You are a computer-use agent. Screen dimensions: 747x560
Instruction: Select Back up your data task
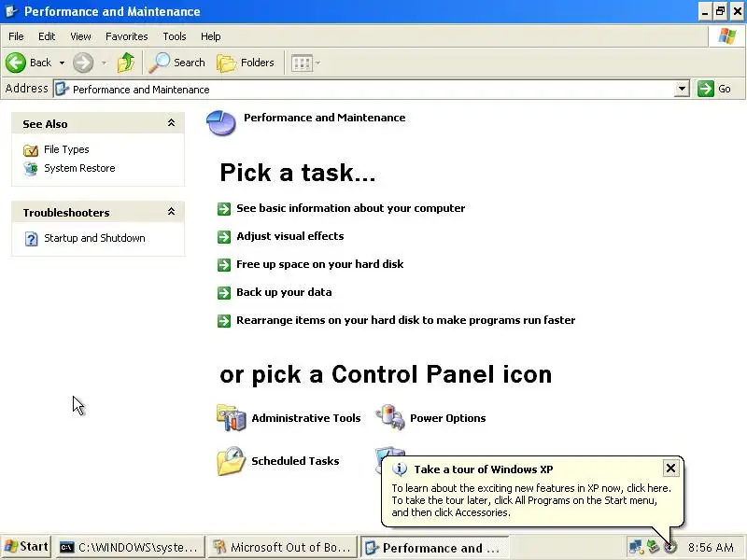tap(284, 292)
